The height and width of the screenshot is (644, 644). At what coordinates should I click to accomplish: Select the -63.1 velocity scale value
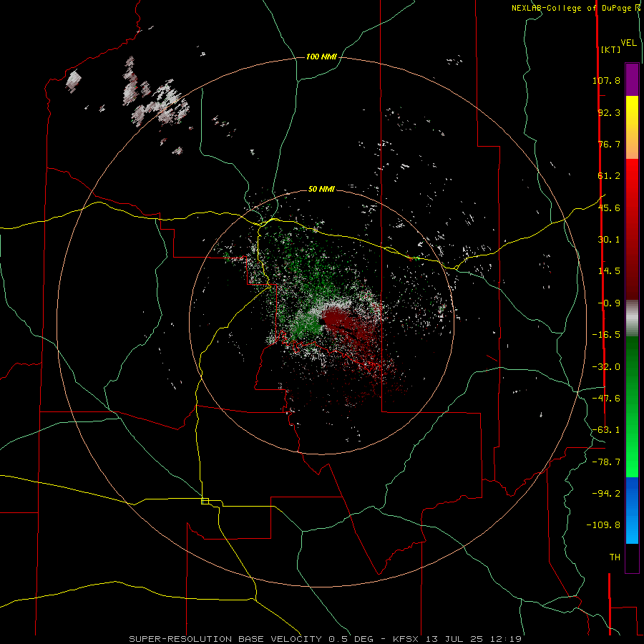[606, 430]
